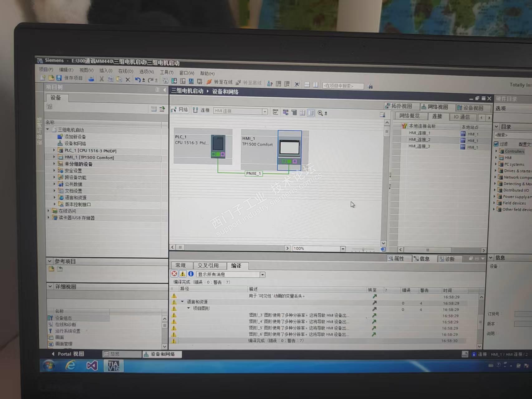This screenshot has width=532, height=399.
Task: Click the download to device icon
Action: tap(174, 81)
